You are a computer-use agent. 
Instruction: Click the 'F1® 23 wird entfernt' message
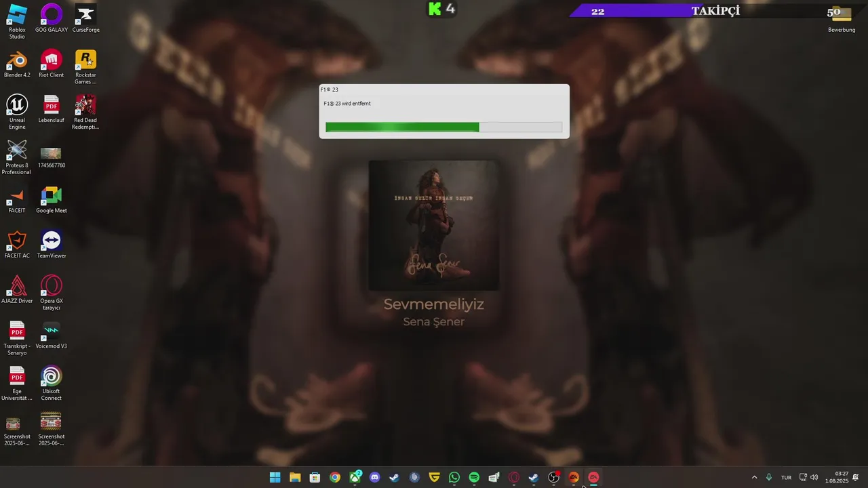click(x=347, y=104)
